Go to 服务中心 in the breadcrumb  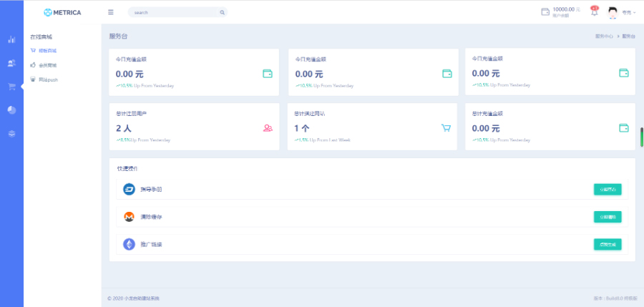click(x=604, y=36)
